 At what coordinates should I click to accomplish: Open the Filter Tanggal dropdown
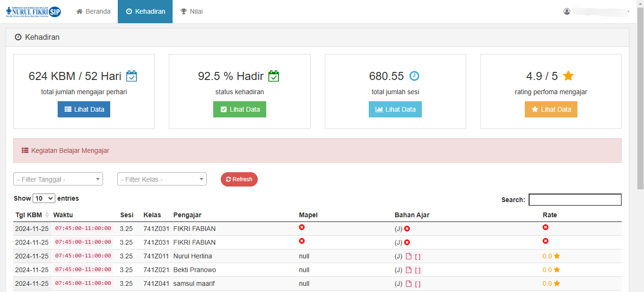coord(58,179)
